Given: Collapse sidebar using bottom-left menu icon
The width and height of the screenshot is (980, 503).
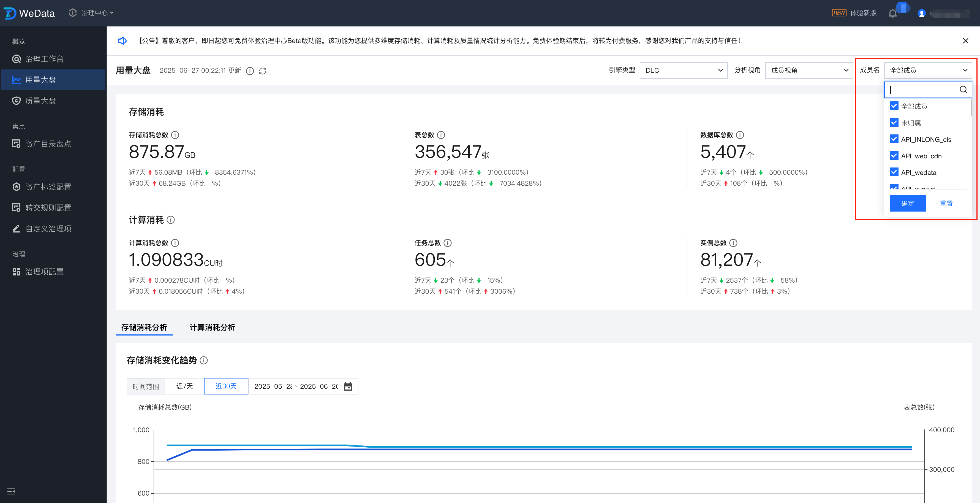Looking at the screenshot, I should click(11, 491).
